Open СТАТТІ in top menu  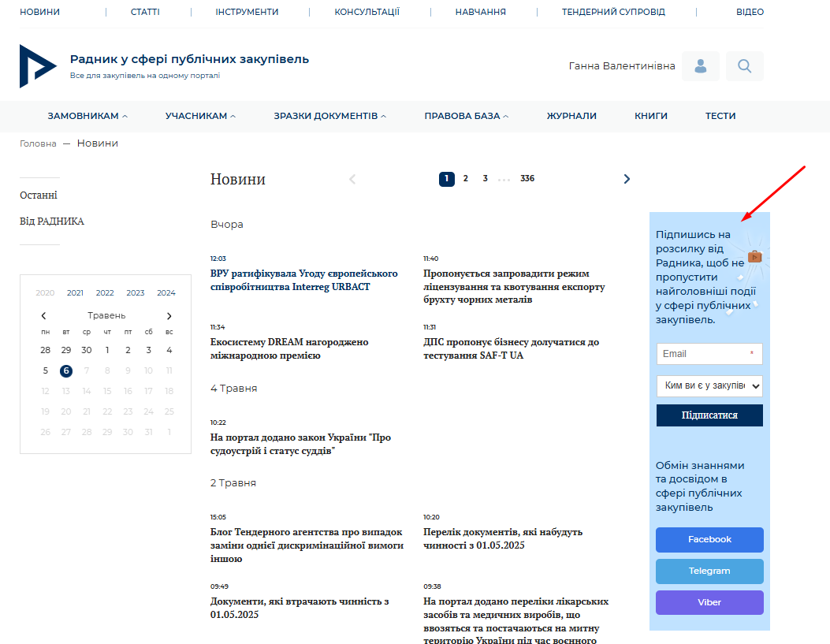145,12
